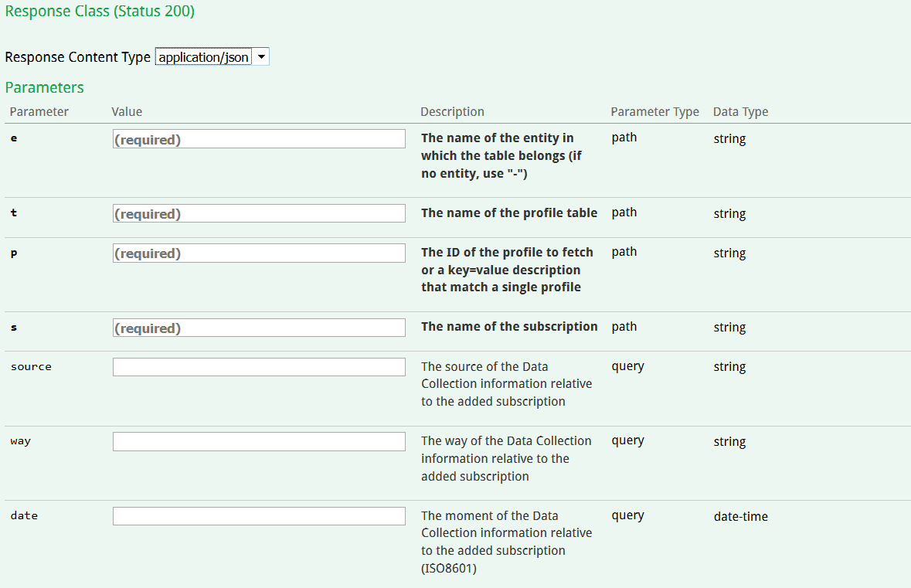Image resolution: width=911 pixels, height=588 pixels.
Task: Click the profile ID input for parameter p
Action: pos(259,253)
